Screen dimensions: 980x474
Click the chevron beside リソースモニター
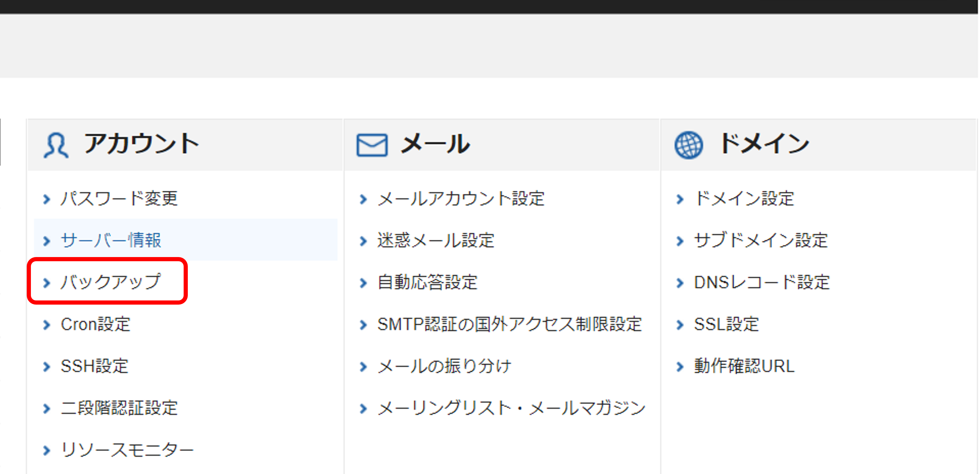click(x=46, y=451)
